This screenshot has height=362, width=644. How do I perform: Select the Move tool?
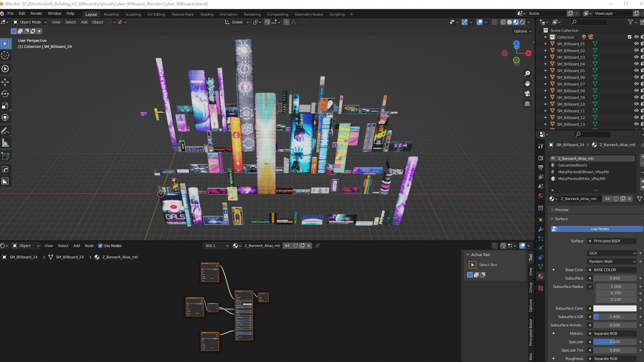coord(5,82)
